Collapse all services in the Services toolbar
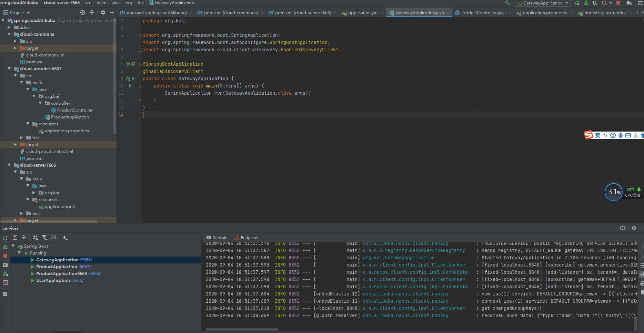 [24, 238]
